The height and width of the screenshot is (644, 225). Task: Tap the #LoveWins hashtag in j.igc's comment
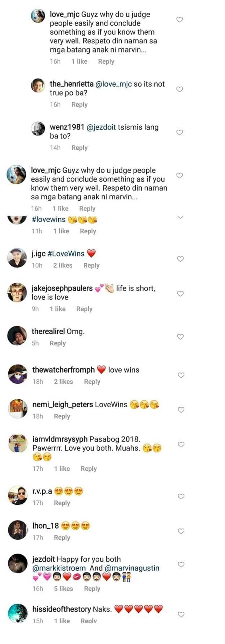(66, 253)
